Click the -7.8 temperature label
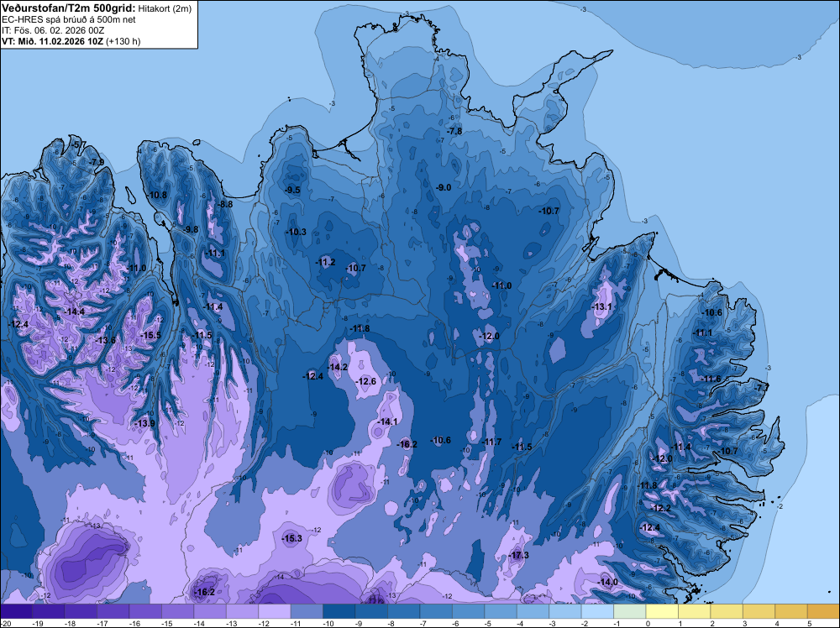 [x=454, y=131]
